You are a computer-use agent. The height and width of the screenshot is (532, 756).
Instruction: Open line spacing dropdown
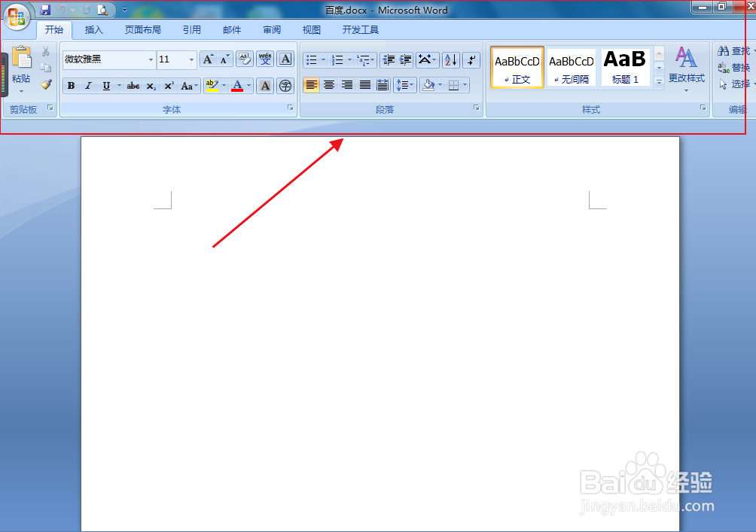[x=405, y=85]
